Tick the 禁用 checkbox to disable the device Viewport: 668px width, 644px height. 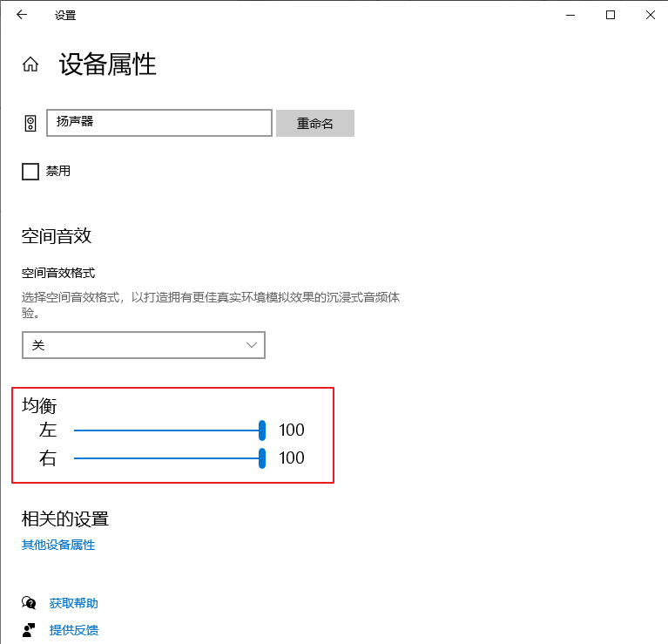[x=30, y=172]
